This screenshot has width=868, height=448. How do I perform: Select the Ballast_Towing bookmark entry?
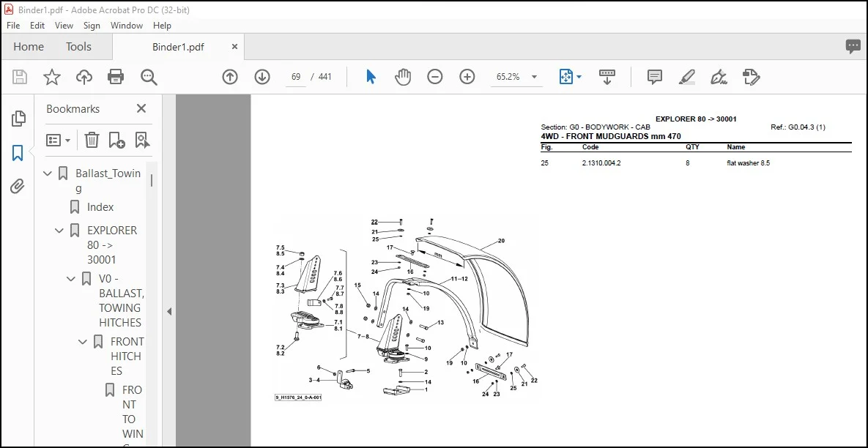[x=108, y=181]
